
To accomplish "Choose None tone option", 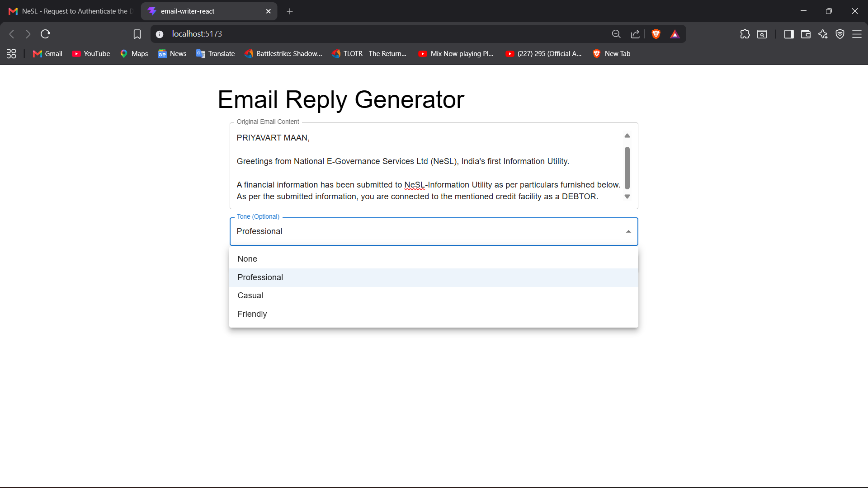I will coord(434,259).
